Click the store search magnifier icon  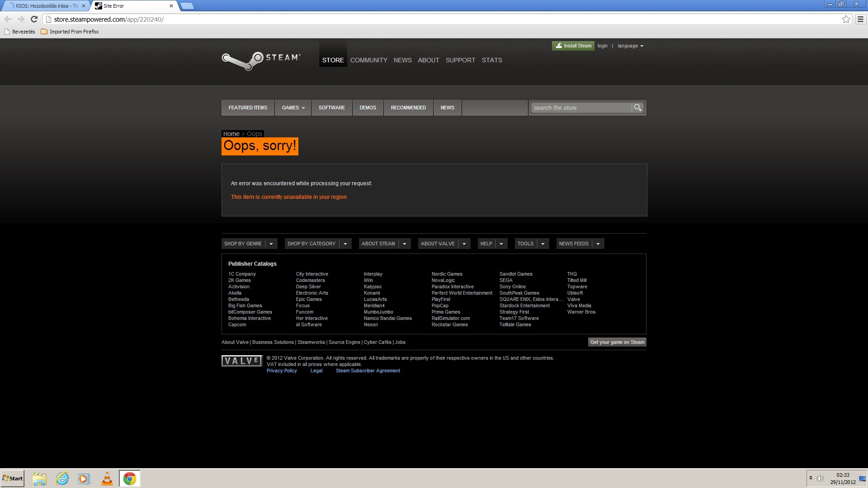click(637, 108)
